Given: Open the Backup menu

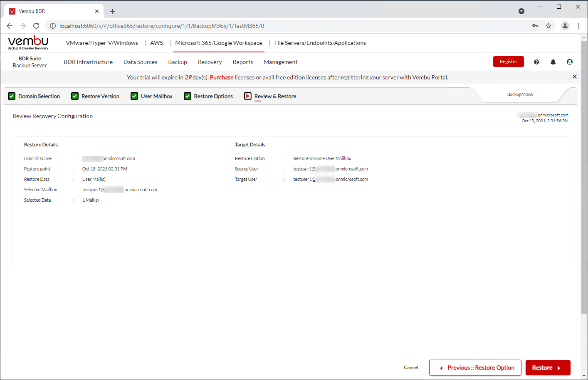Looking at the screenshot, I should coord(178,62).
